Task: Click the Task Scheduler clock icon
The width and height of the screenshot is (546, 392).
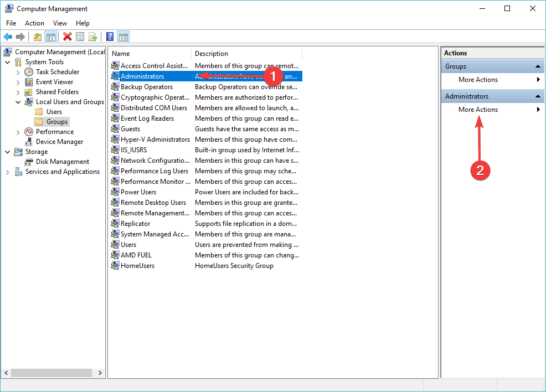Action: (x=29, y=72)
